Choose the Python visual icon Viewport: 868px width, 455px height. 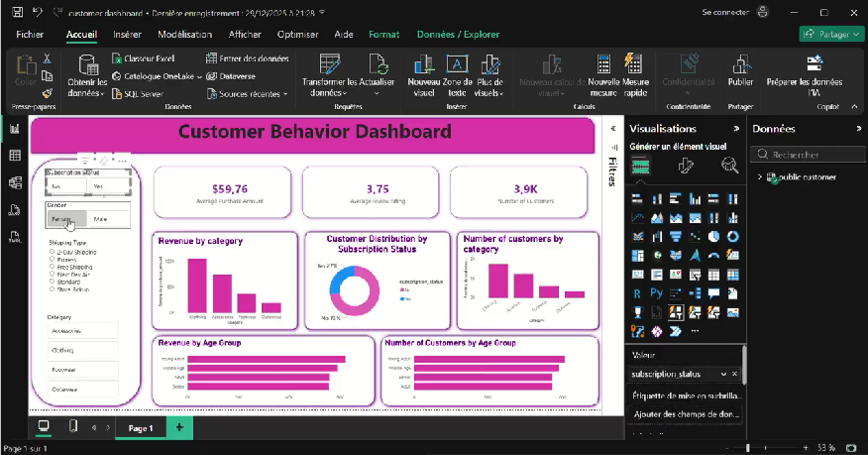click(657, 293)
